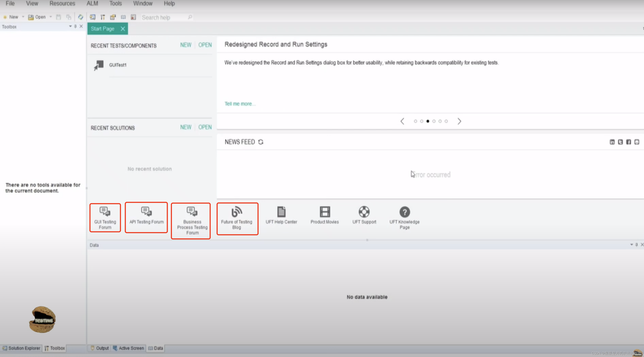This screenshot has height=357, width=644.
Task: Expand the New button dropdown arrow
Action: (x=23, y=17)
